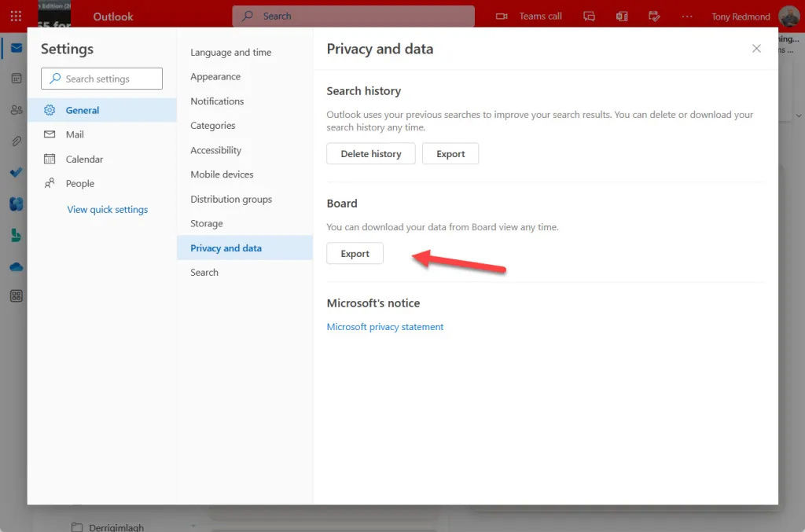Click the chat bubbles icon in header
Image resolution: width=805 pixels, height=532 pixels.
[x=589, y=17]
